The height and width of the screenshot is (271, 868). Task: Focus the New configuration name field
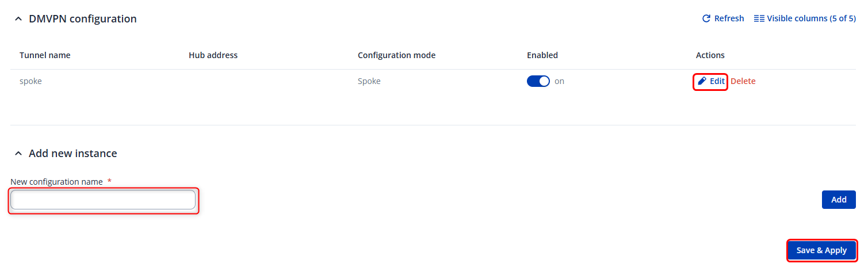(x=103, y=200)
